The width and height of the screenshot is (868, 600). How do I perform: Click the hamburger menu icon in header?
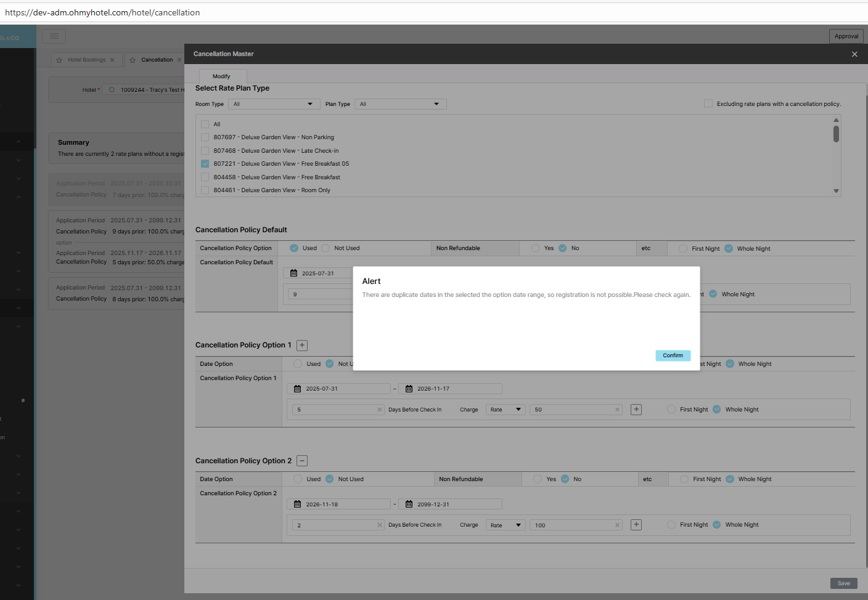(54, 36)
